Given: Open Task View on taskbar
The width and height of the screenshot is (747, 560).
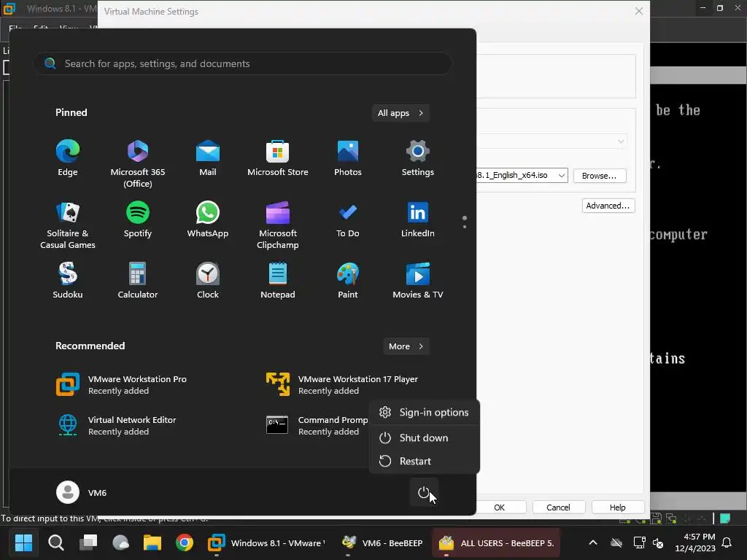Looking at the screenshot, I should pos(88,542).
